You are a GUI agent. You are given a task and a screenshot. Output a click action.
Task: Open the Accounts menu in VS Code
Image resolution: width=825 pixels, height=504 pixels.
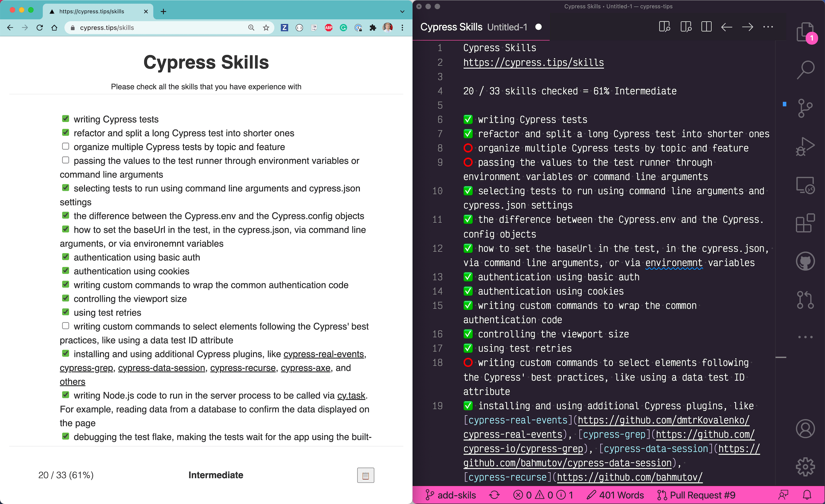[805, 428]
